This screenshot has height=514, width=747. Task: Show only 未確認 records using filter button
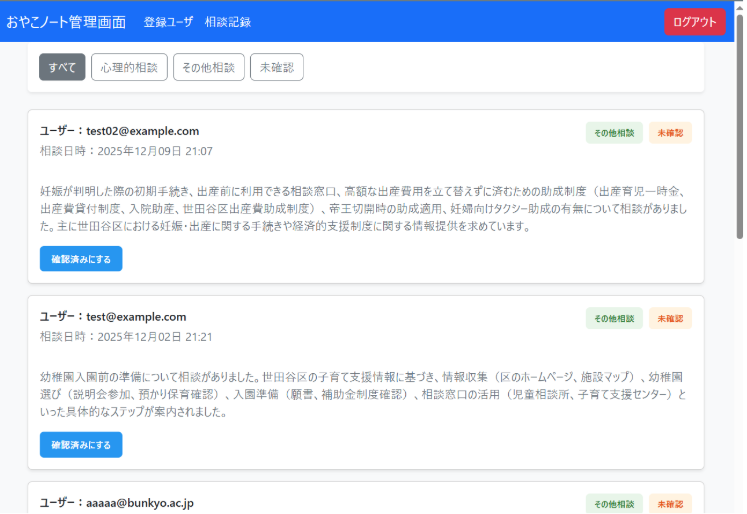coord(276,67)
